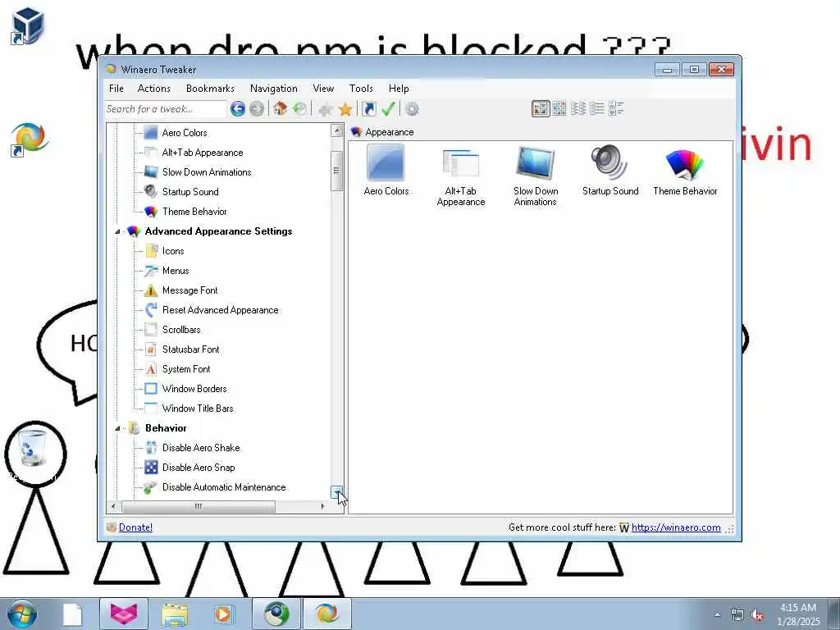This screenshot has width=840, height=630.
Task: Open the View menu
Action: point(323,89)
